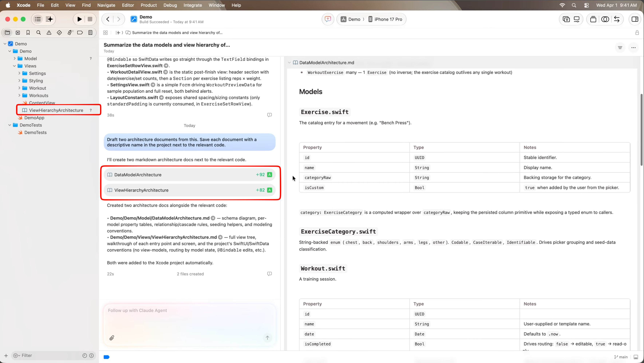Give feedback on the 22s response
This screenshot has width=644, height=363.
click(270, 274)
